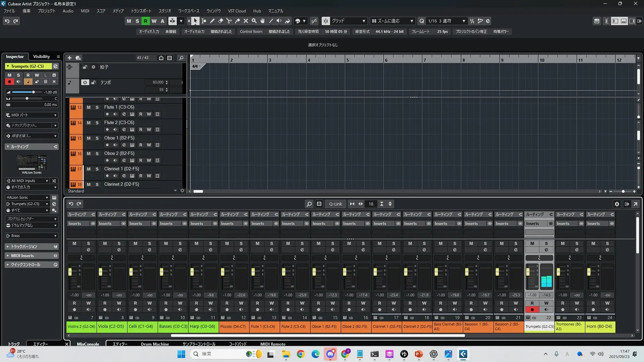Image resolution: width=644 pixels, height=362 pixels.
Task: Select the Zoom magnifier tool
Action: coord(254,21)
